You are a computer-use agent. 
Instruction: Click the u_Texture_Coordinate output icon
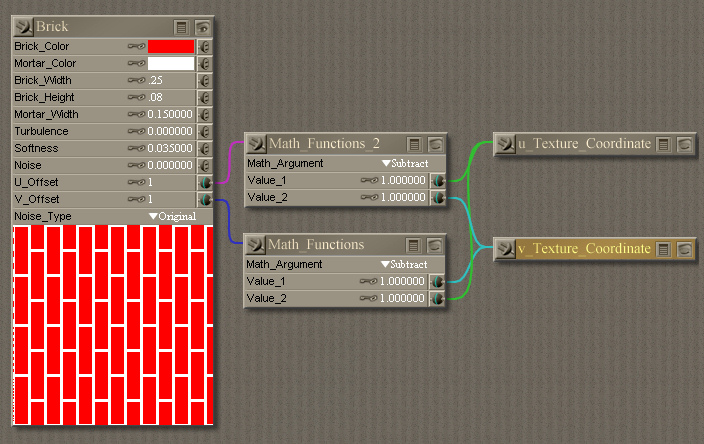pos(505,144)
